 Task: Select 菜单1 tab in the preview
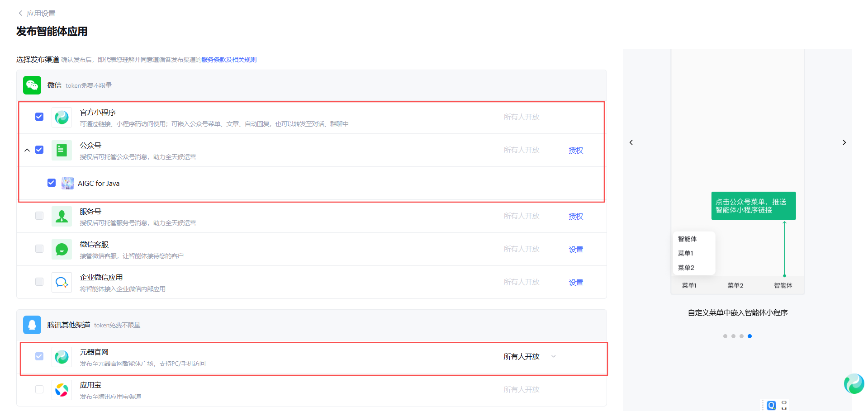[x=689, y=285]
